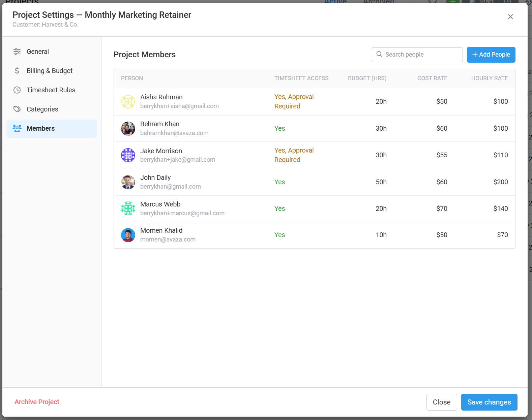
Task: Click the Billing dollar sign icon
Action: pos(17,71)
